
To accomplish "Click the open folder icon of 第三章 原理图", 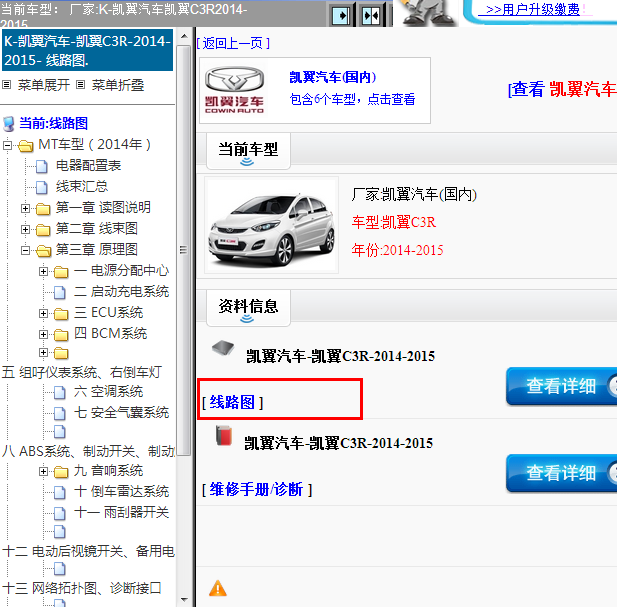I will pos(43,251).
